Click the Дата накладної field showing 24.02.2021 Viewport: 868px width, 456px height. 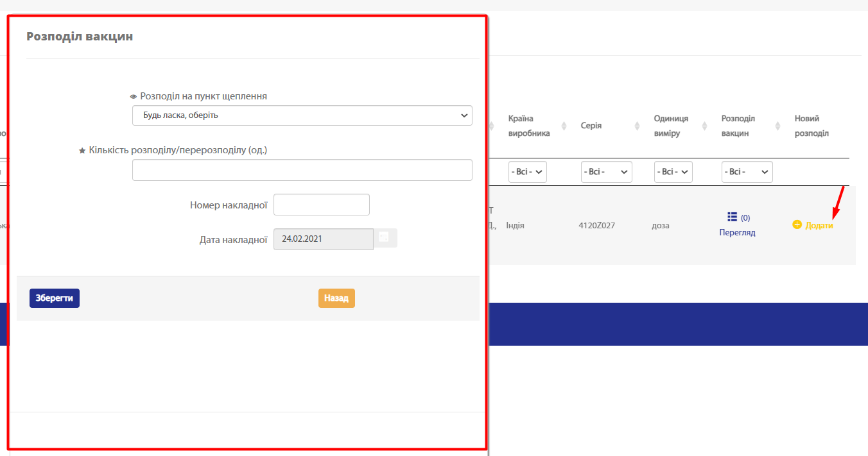point(323,239)
